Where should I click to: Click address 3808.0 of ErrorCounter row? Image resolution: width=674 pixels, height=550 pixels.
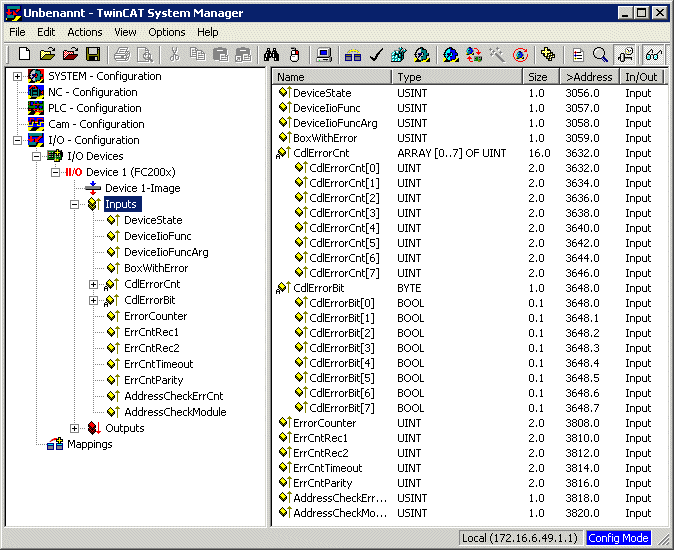point(582,423)
